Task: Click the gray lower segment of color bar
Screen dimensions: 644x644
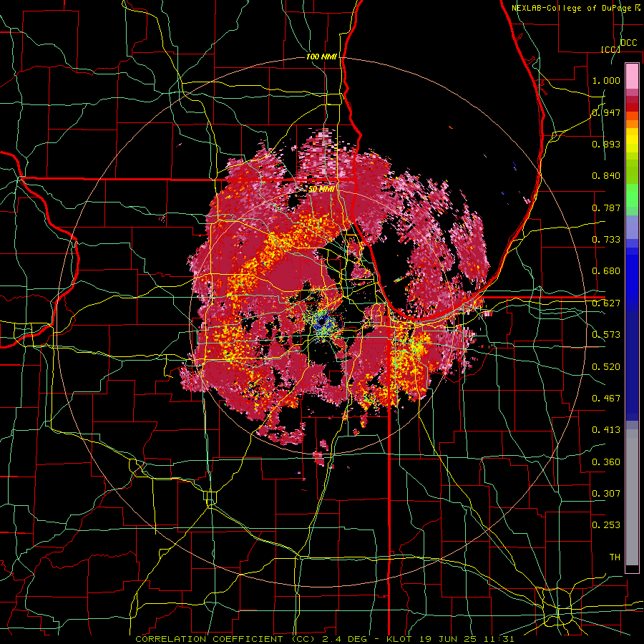Action: [632, 497]
